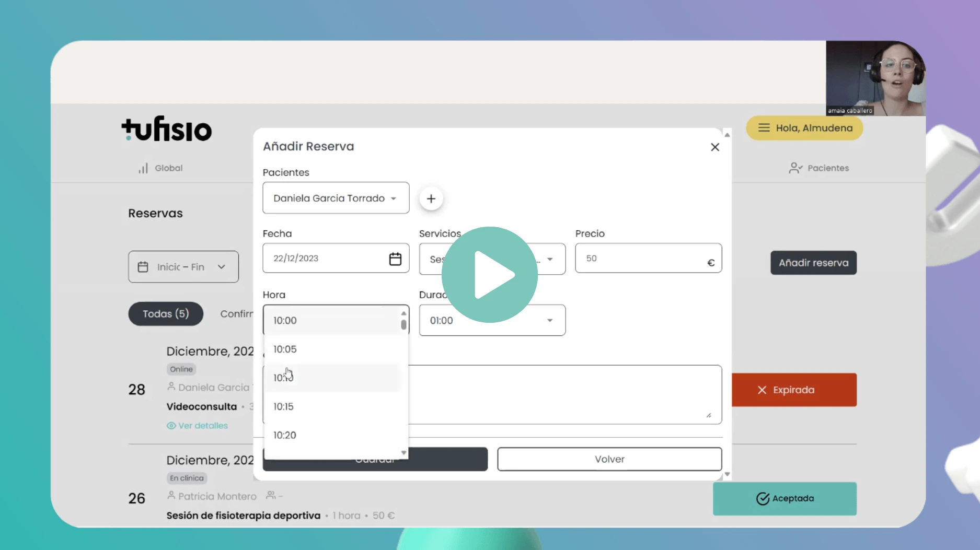Image resolution: width=980 pixels, height=550 pixels.
Task: Click the Videoconsulta booking title
Action: pyautogui.click(x=202, y=406)
